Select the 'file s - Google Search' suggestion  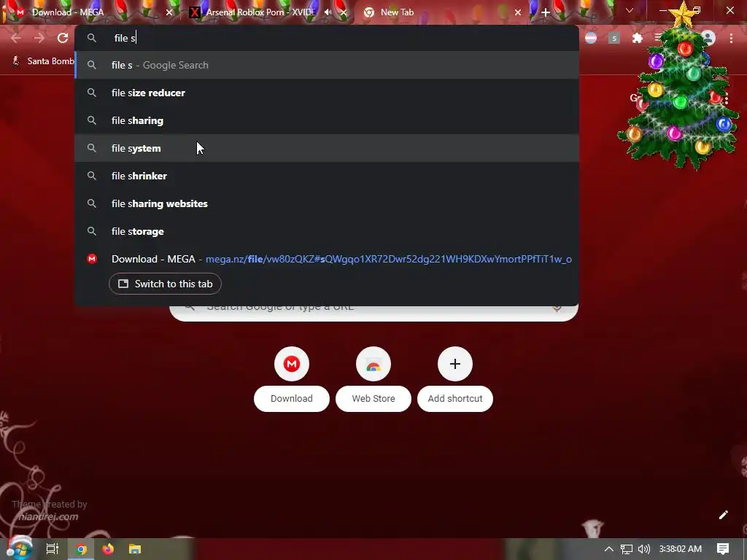327,65
